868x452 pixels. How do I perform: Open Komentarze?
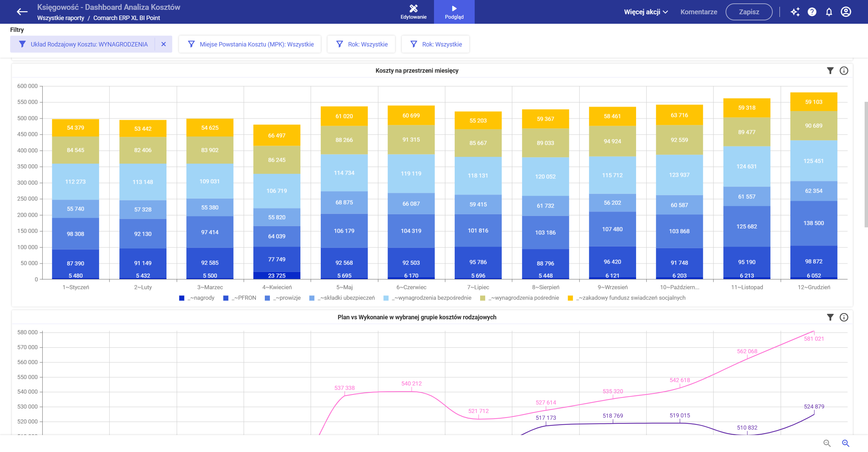click(x=699, y=12)
